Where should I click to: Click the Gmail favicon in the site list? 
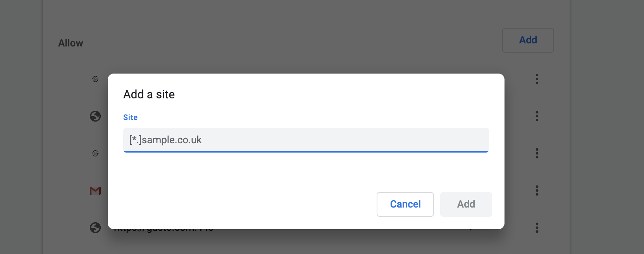coord(95,190)
